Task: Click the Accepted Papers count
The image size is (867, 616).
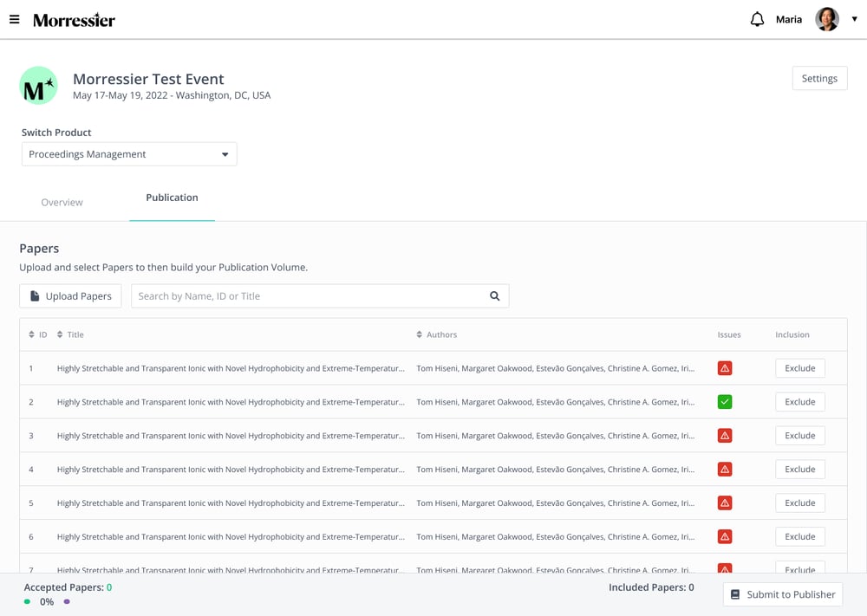Action: pyautogui.click(x=109, y=587)
